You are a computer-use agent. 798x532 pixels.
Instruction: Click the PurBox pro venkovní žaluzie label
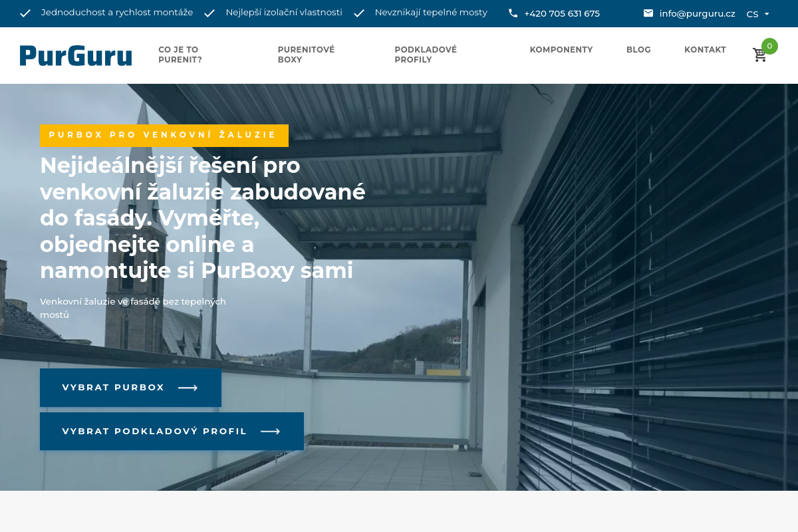[x=164, y=135]
